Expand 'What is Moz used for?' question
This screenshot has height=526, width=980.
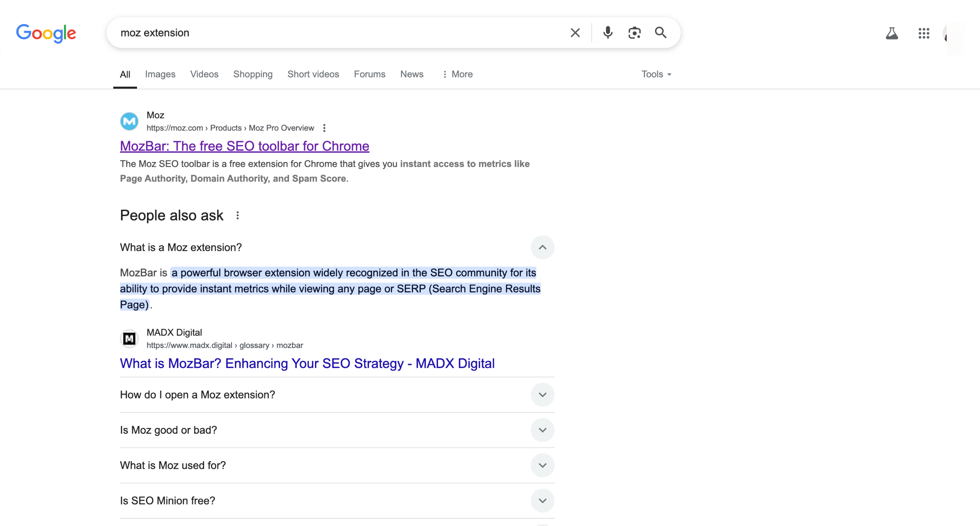[542, 465]
